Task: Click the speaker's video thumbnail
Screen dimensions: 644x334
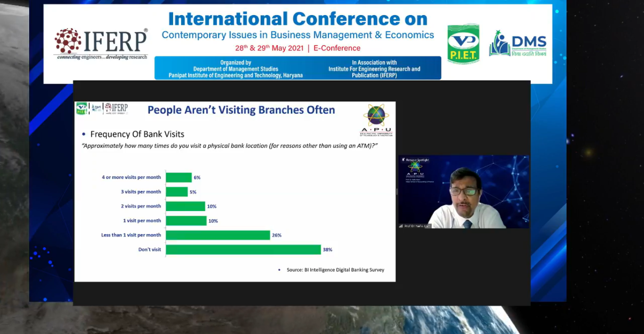Action: 464,192
